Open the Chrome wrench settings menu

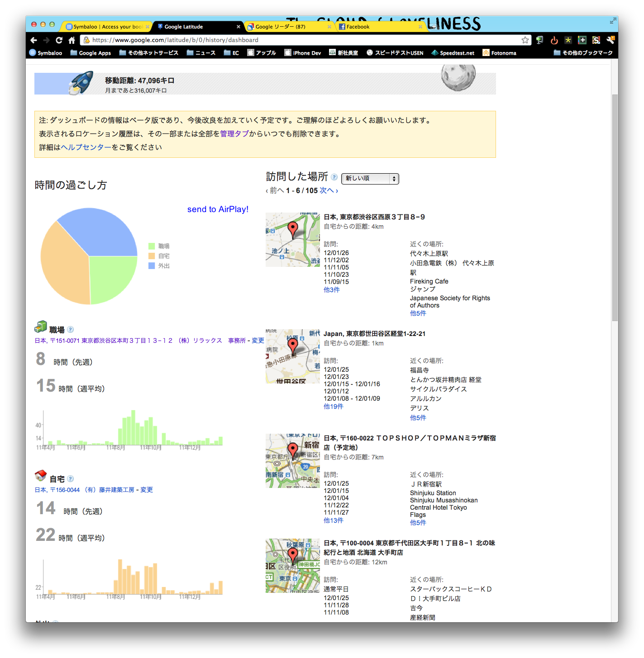coord(611,40)
